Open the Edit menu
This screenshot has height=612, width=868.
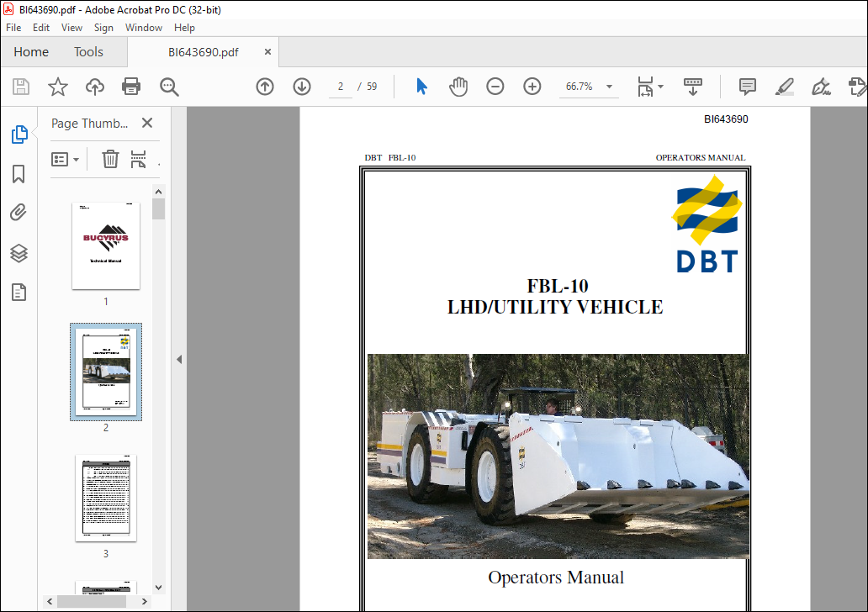(x=41, y=28)
